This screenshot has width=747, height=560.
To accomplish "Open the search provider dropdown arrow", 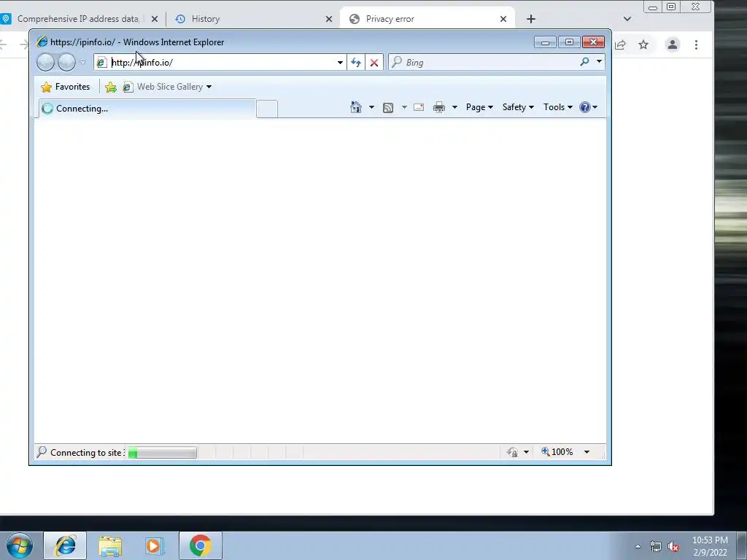I will click(x=599, y=62).
